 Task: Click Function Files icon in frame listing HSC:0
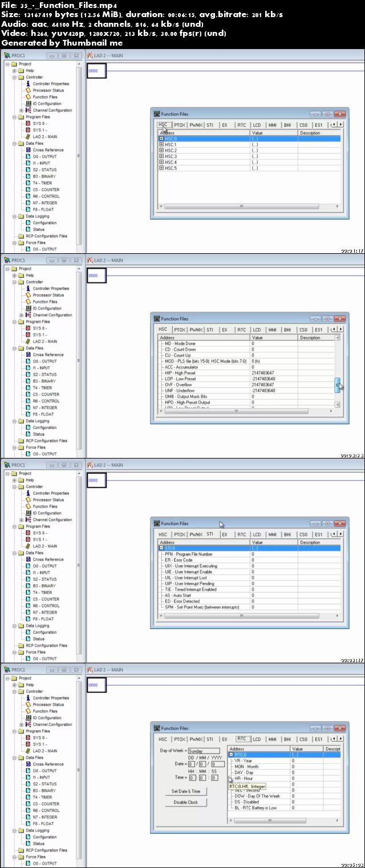29,97
